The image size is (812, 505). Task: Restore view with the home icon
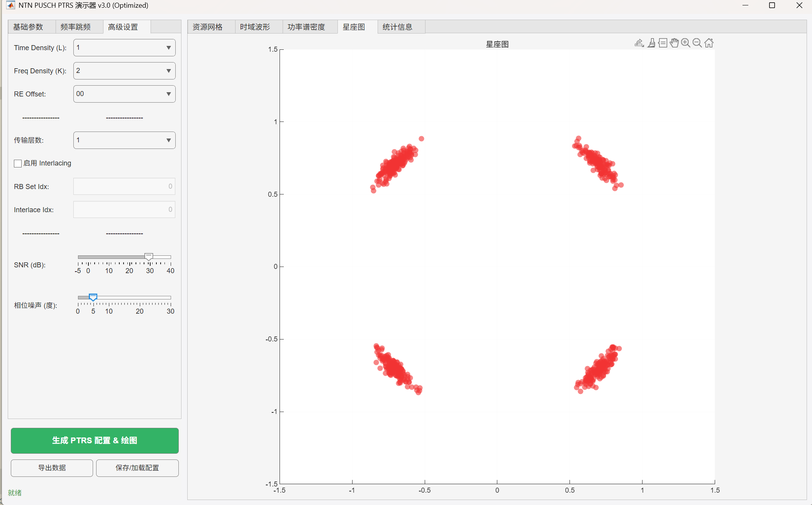point(709,43)
